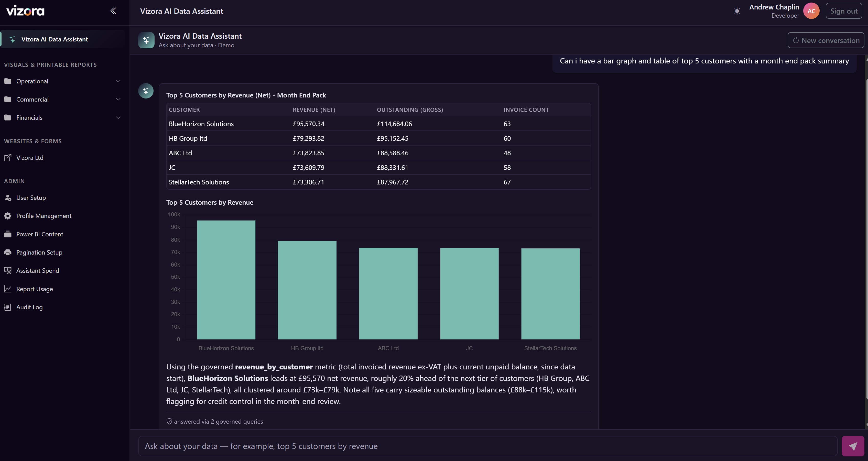The width and height of the screenshot is (868, 461).
Task: Click the Assistant Spend icon
Action: 8,271
